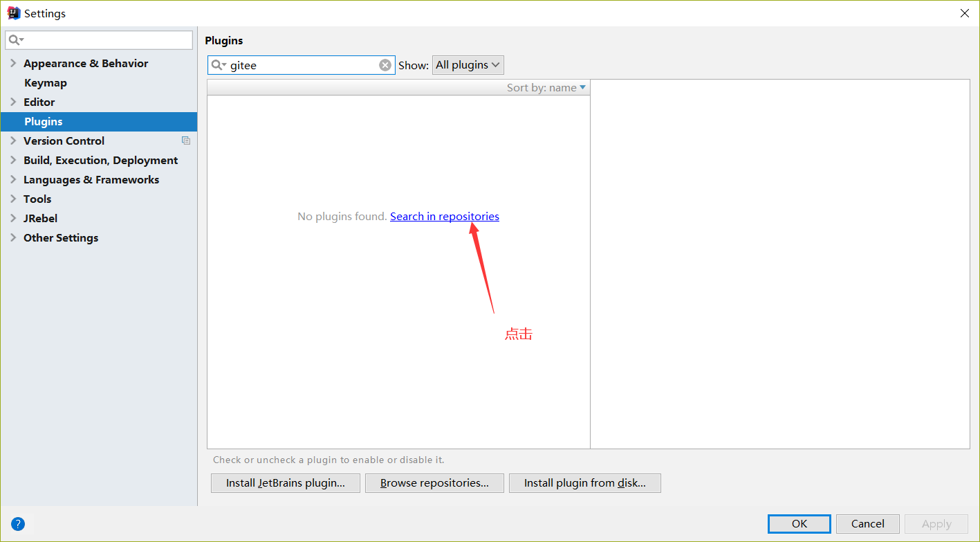Click the project-level icon beside Version Control

186,141
